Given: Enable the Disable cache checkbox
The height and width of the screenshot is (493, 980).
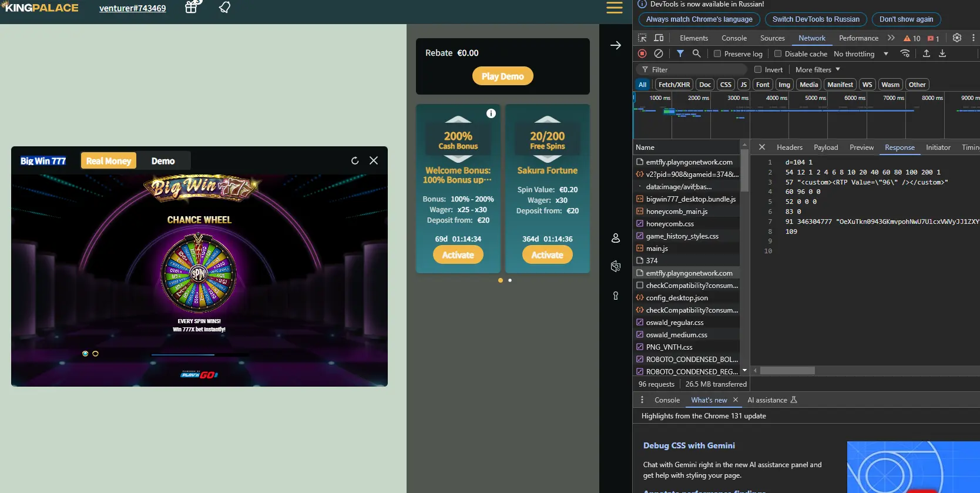Looking at the screenshot, I should tap(778, 53).
